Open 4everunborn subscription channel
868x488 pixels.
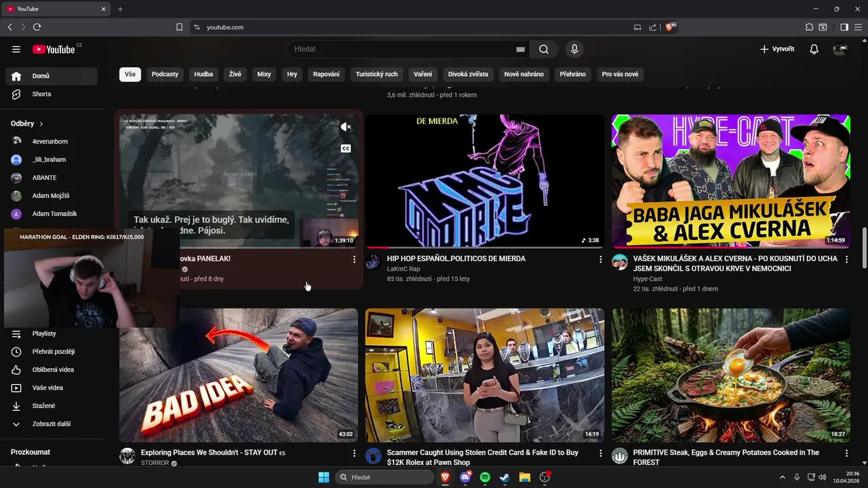(x=52, y=142)
